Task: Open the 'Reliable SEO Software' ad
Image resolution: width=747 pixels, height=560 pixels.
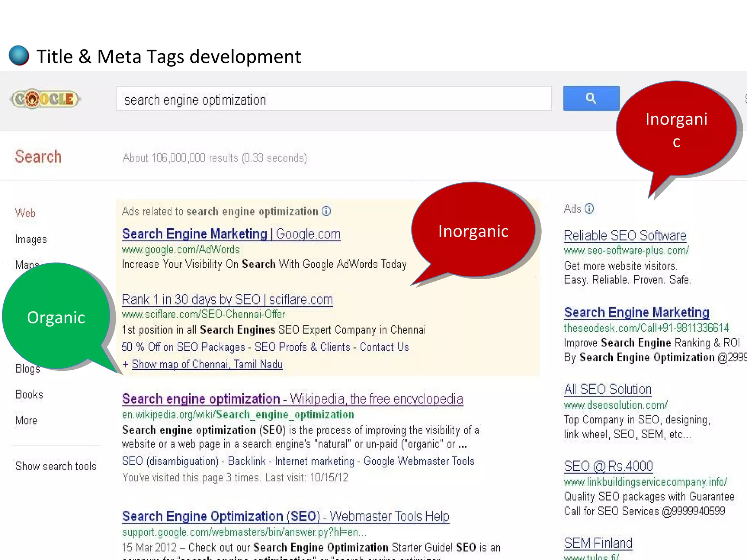Action: [625, 236]
